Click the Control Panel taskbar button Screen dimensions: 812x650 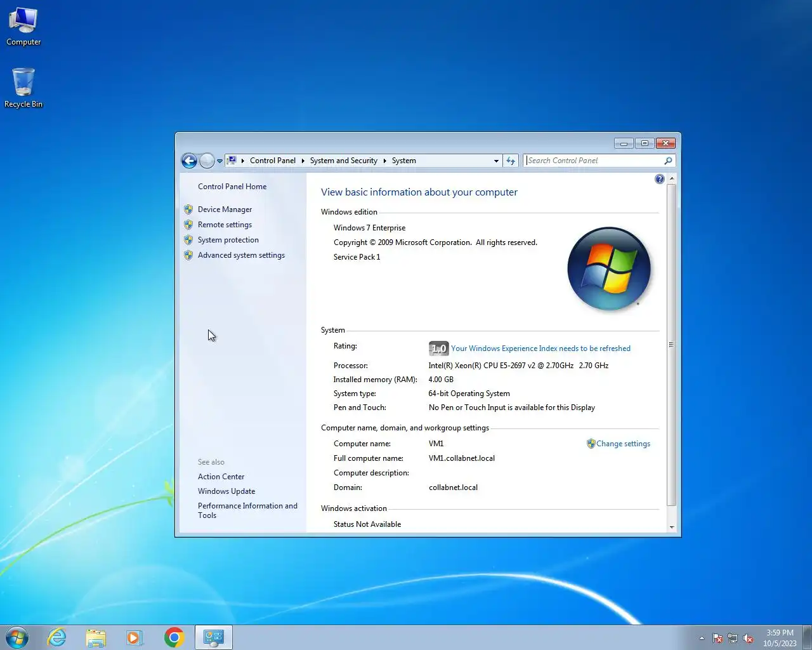coord(214,637)
